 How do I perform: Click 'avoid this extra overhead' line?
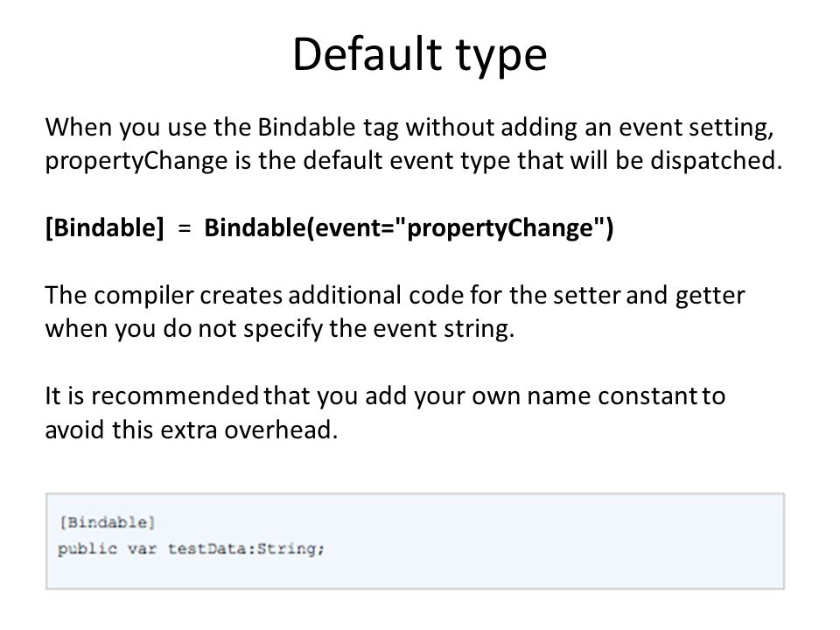click(192, 430)
